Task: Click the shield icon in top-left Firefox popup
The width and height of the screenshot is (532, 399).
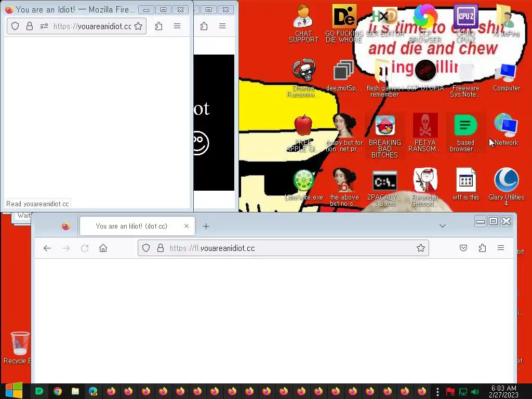Action: [x=15, y=26]
